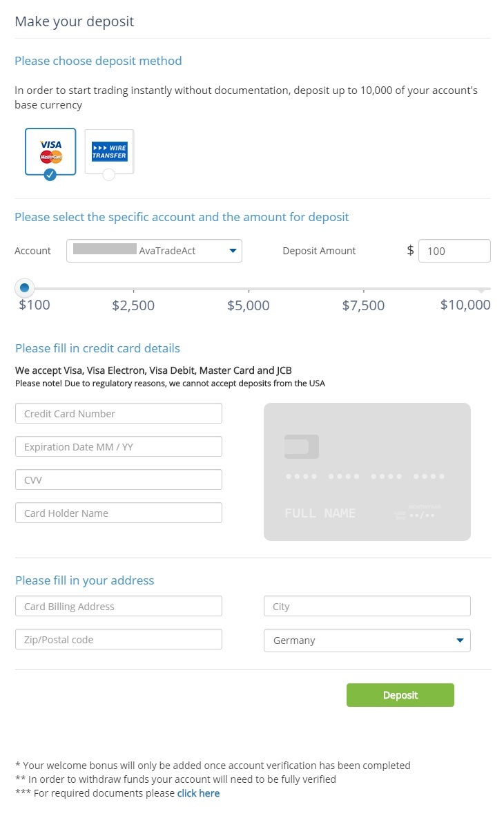504x816 pixels.
Task: Open the required documents 'click here' link
Action: pyautogui.click(x=198, y=793)
